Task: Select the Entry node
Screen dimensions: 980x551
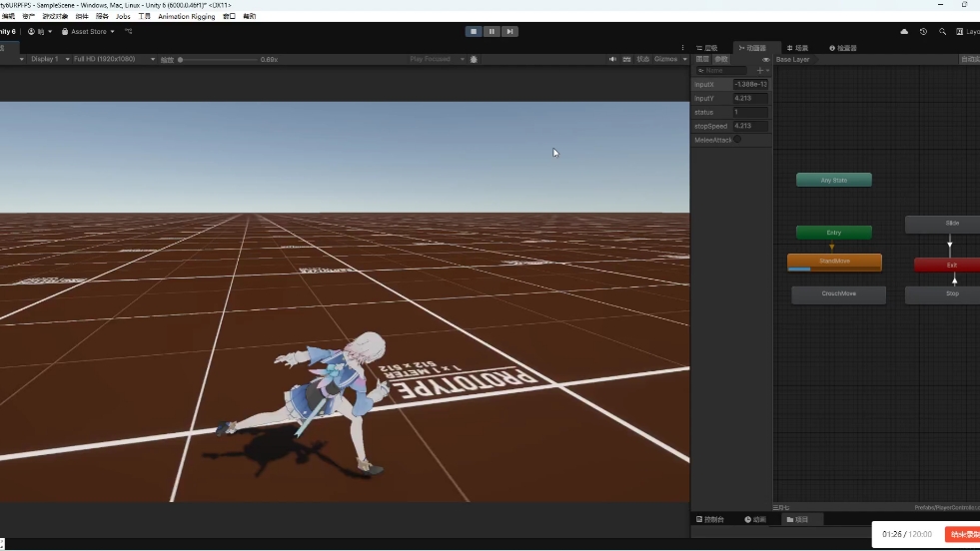Action: pos(834,233)
